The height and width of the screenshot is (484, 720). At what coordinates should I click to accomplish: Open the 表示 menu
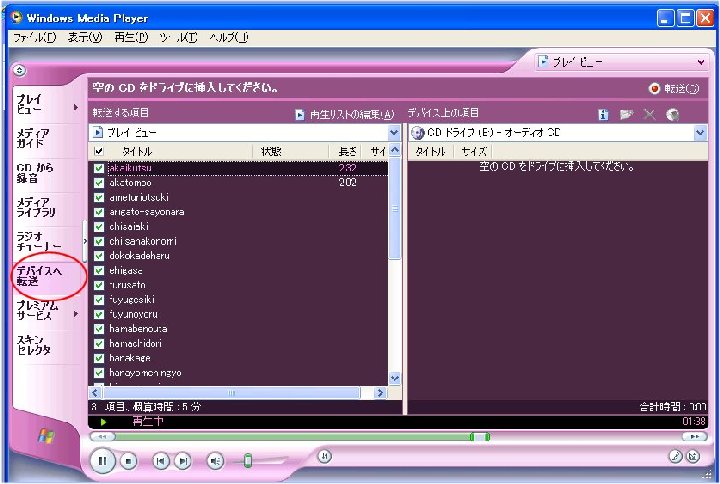click(x=85, y=38)
